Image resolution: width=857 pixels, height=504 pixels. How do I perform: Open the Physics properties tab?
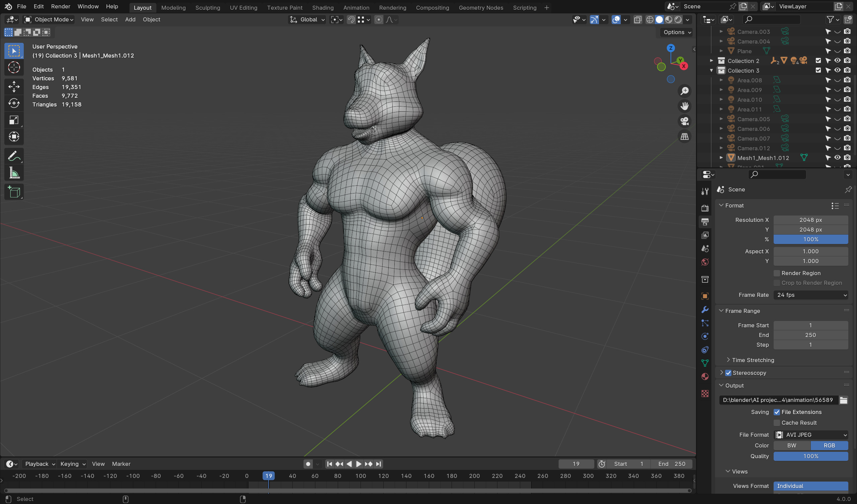[705, 336]
